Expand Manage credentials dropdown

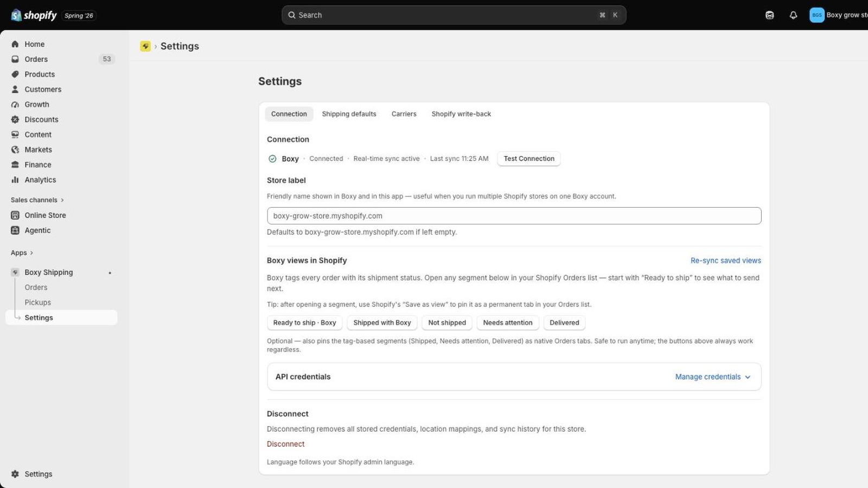713,377
